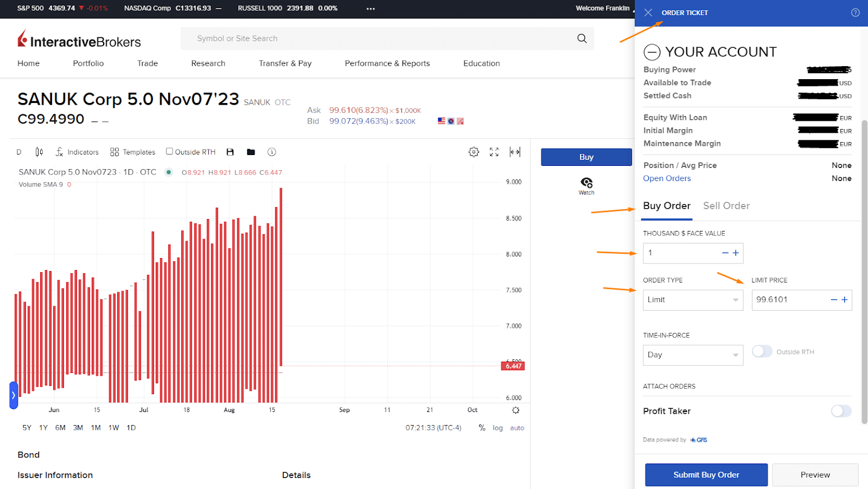Open the Trade menu
868x489 pixels.
click(x=148, y=63)
